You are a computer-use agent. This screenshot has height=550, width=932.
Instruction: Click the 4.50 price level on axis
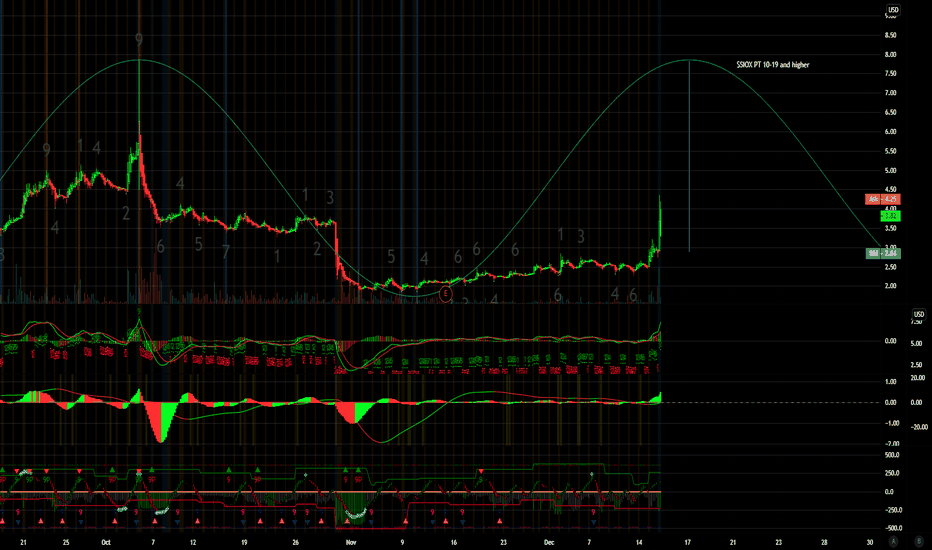890,190
